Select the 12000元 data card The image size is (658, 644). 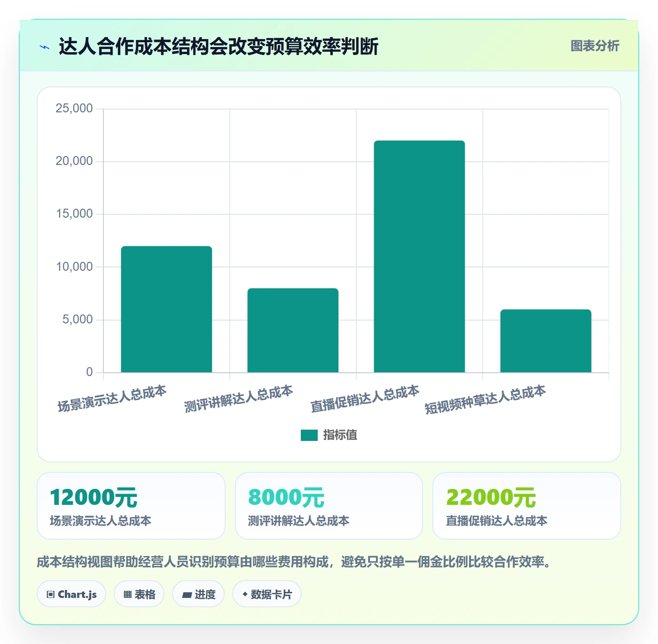[131, 506]
